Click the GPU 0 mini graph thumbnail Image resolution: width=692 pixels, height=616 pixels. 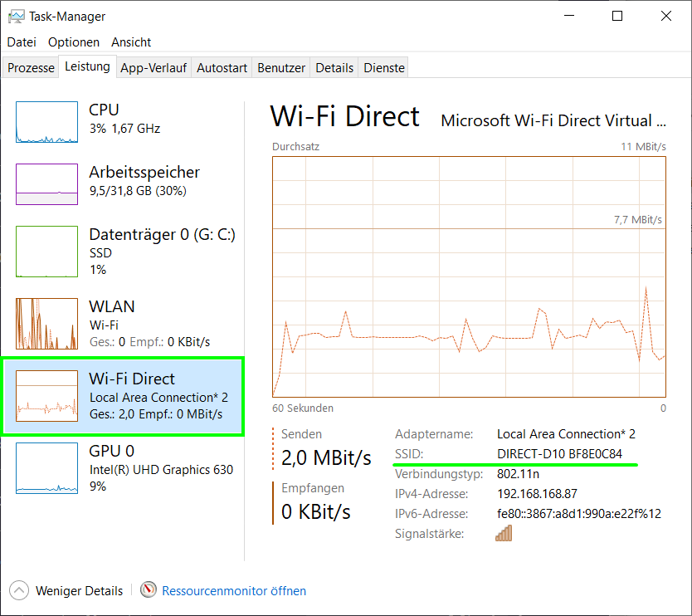46,468
